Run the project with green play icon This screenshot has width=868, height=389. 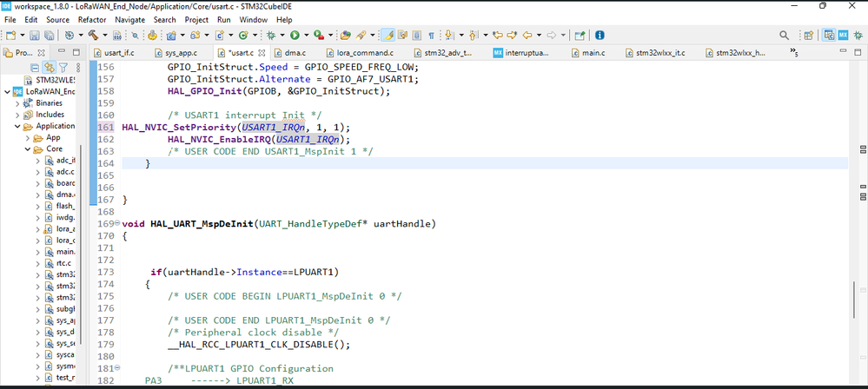click(295, 36)
